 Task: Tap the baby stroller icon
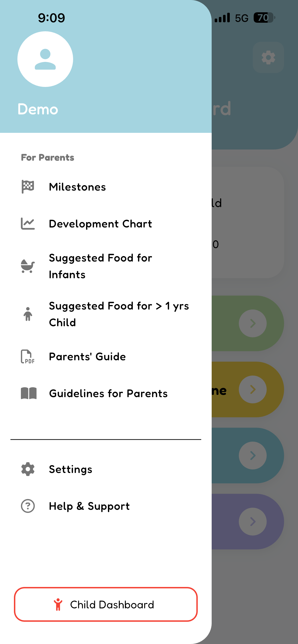(28, 266)
